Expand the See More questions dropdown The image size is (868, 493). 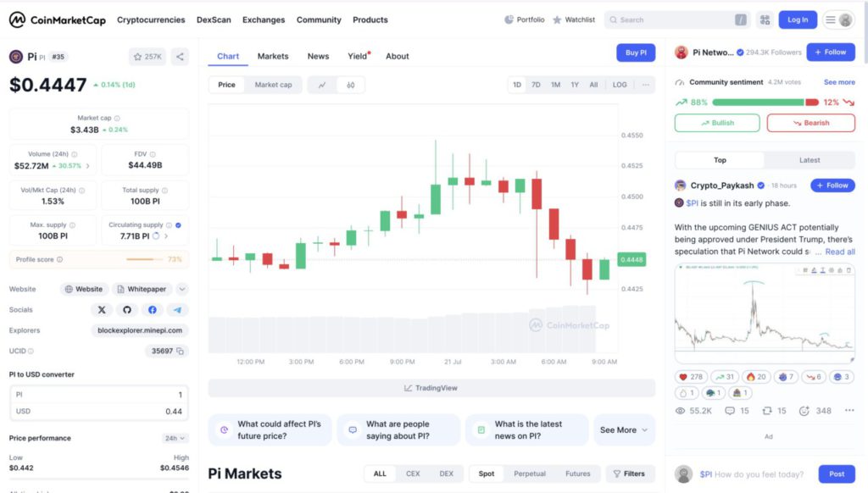(624, 429)
